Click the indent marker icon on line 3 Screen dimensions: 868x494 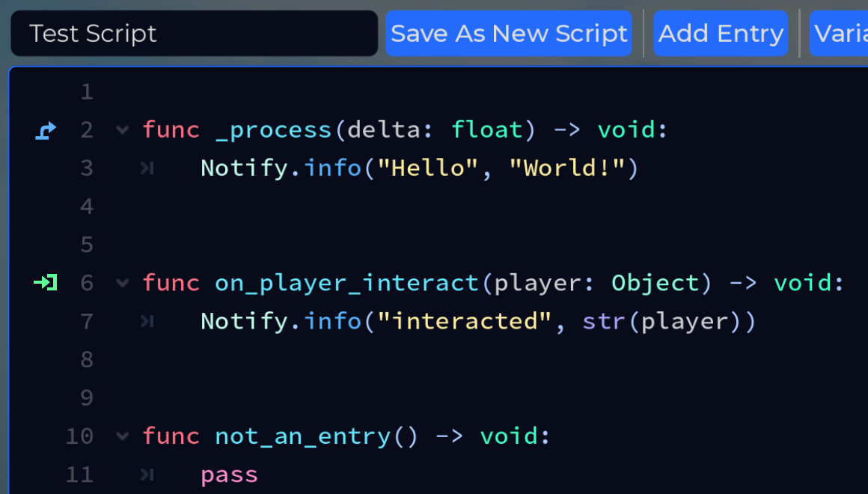[x=147, y=168]
